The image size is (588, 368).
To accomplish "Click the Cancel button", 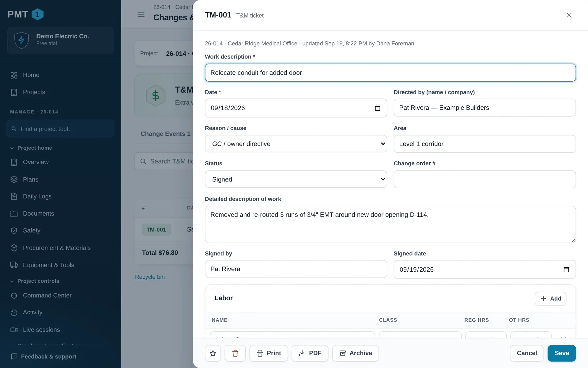I will [x=527, y=353].
